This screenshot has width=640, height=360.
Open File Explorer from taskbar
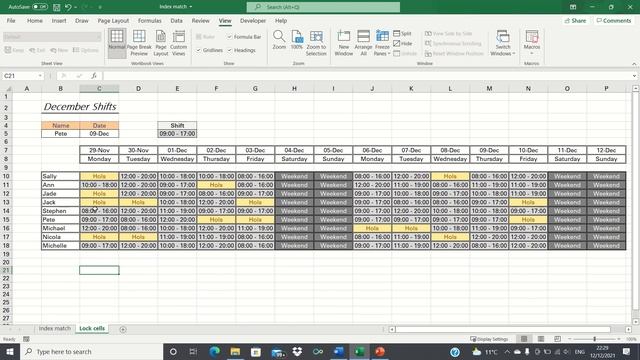click(x=235, y=351)
